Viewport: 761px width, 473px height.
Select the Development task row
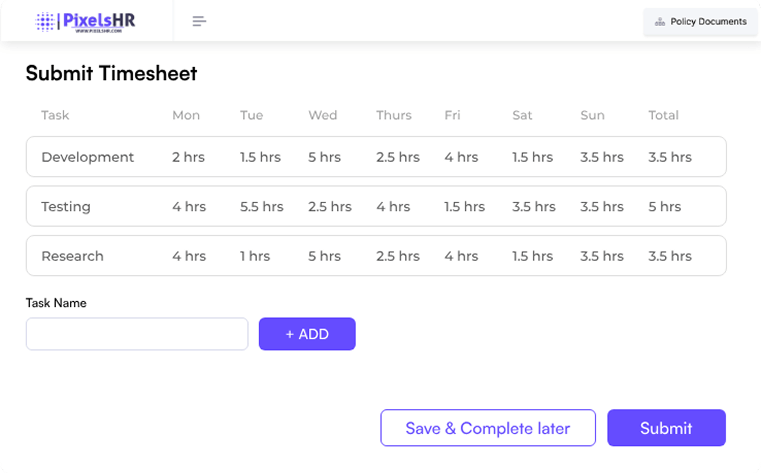(x=88, y=157)
